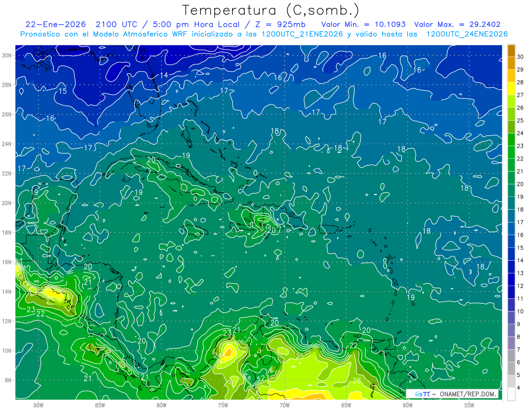Click the latitude axis label "8N"
The height and width of the screenshot is (411, 532).
[8, 380]
